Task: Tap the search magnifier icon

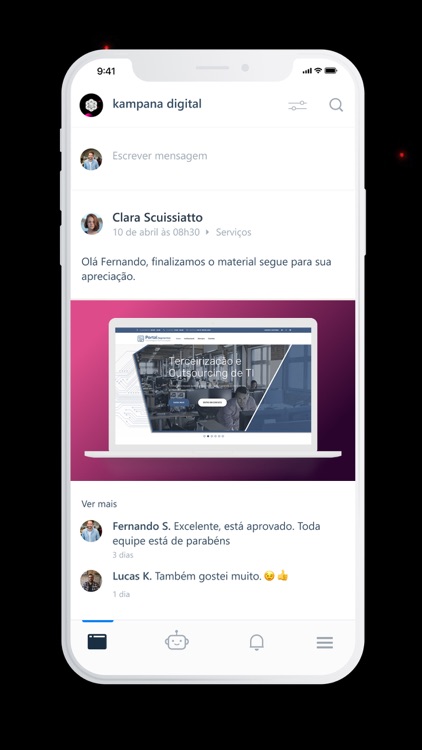Action: click(x=336, y=105)
